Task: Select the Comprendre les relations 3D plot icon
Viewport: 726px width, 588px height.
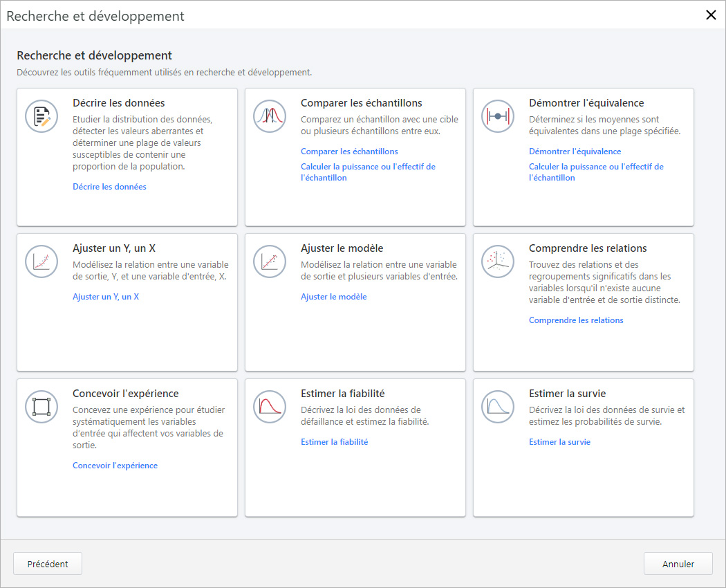Action: coord(498,261)
